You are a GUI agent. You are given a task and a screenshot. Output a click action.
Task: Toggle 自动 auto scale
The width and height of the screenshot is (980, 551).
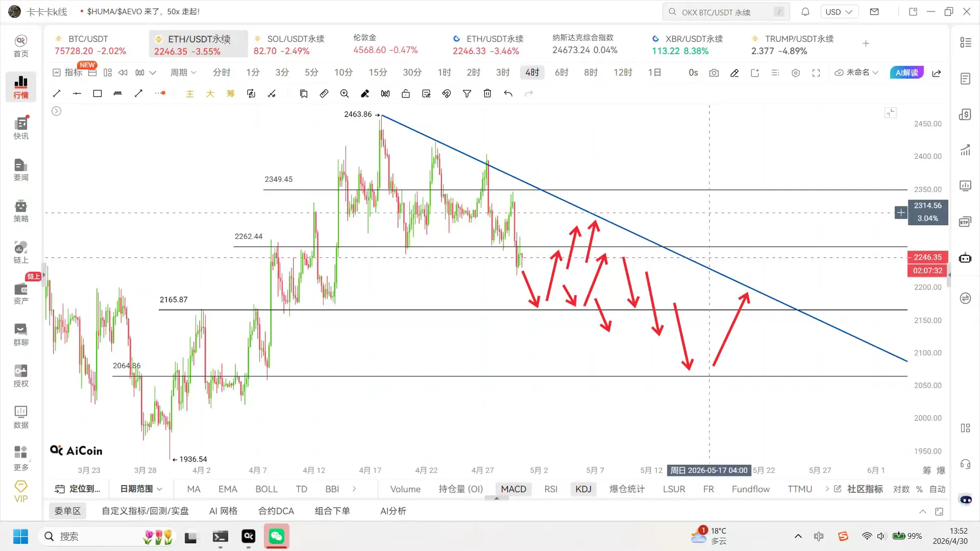click(x=938, y=489)
